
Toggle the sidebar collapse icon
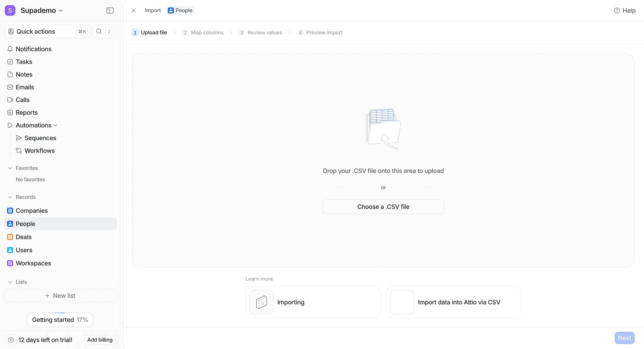pos(110,10)
